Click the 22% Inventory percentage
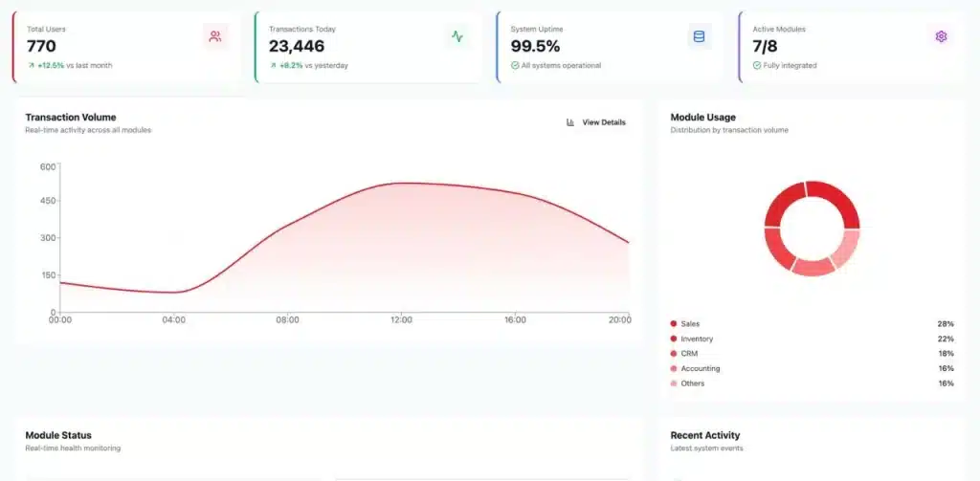 (946, 339)
